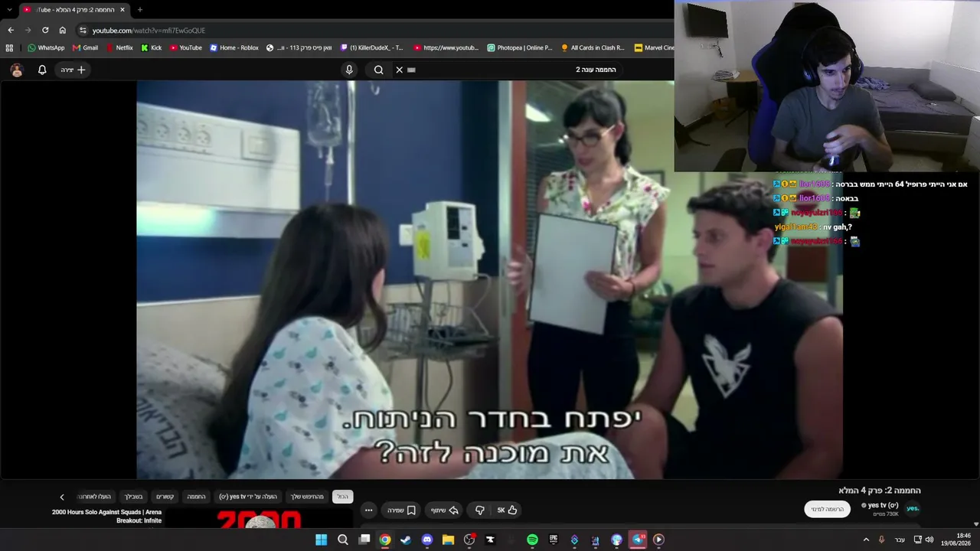The image size is (980, 551).
Task: Open a new browser tab
Action: tap(139, 10)
